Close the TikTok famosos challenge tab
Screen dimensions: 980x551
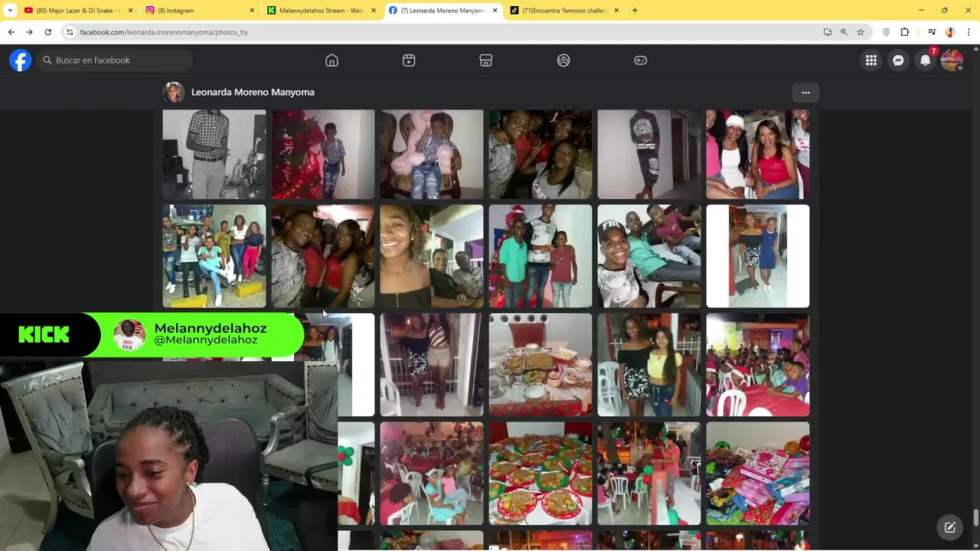(616, 11)
